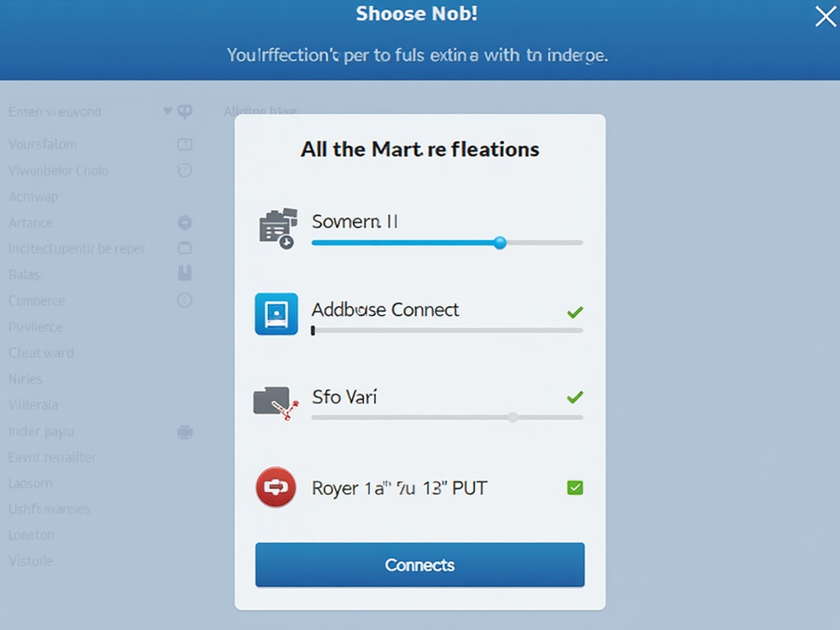Open Pevilerce sidebar entry

(35, 326)
